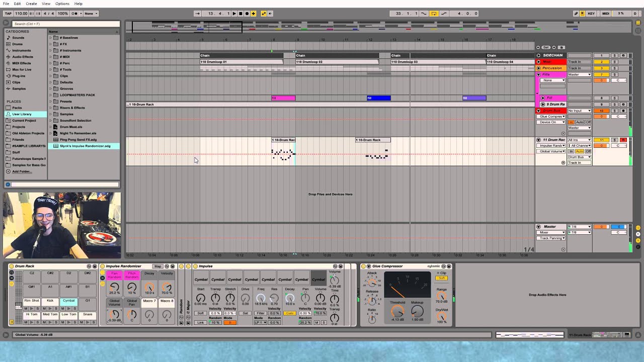644x362 pixels.
Task: Click the Glue Compressor Dry/Wet knob
Action: pyautogui.click(x=441, y=315)
